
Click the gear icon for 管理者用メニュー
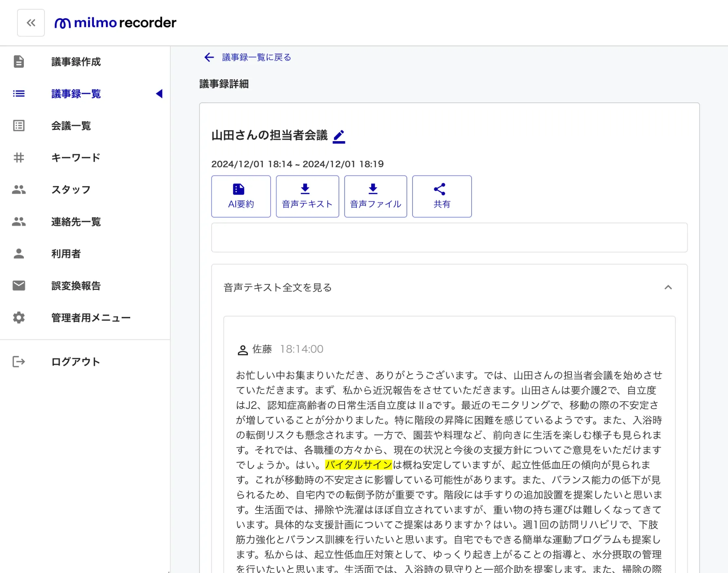click(x=19, y=318)
